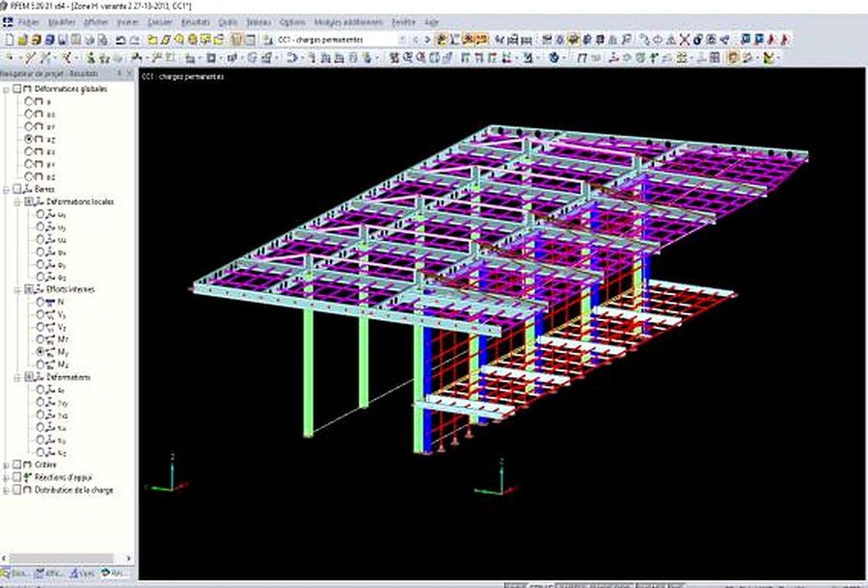Click the green-yellow icon ending the second toolbar
This screenshot has height=588, width=868.
point(769,58)
